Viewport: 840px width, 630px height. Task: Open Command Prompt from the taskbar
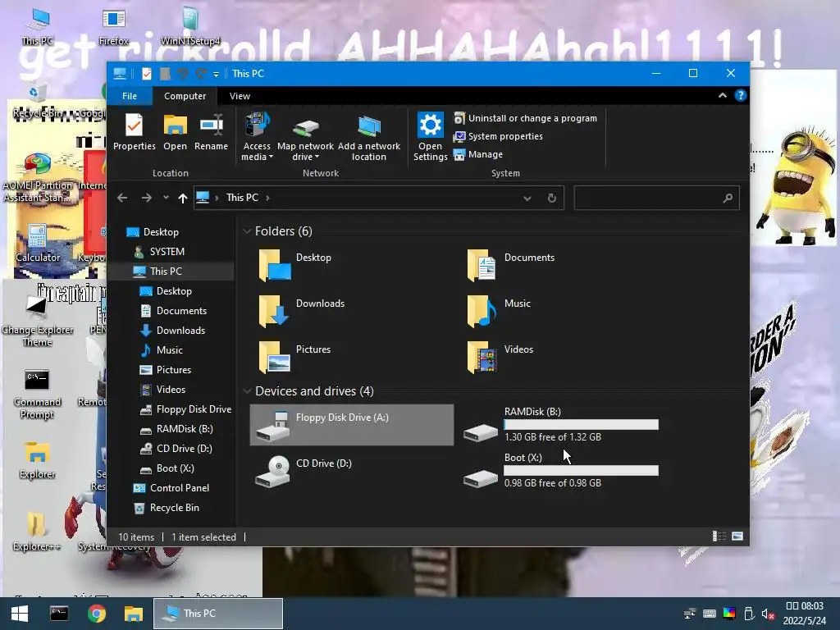[59, 614]
